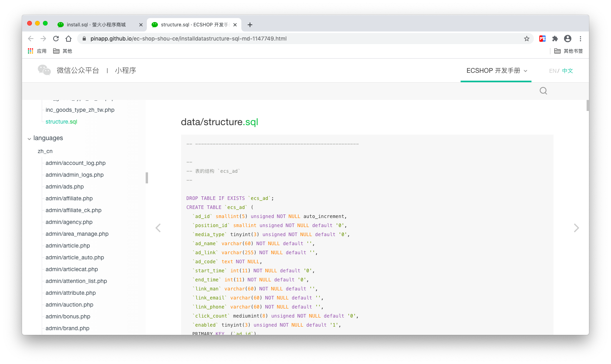Open admin/area_manage.php
Image resolution: width=611 pixels, height=364 pixels.
[77, 234]
